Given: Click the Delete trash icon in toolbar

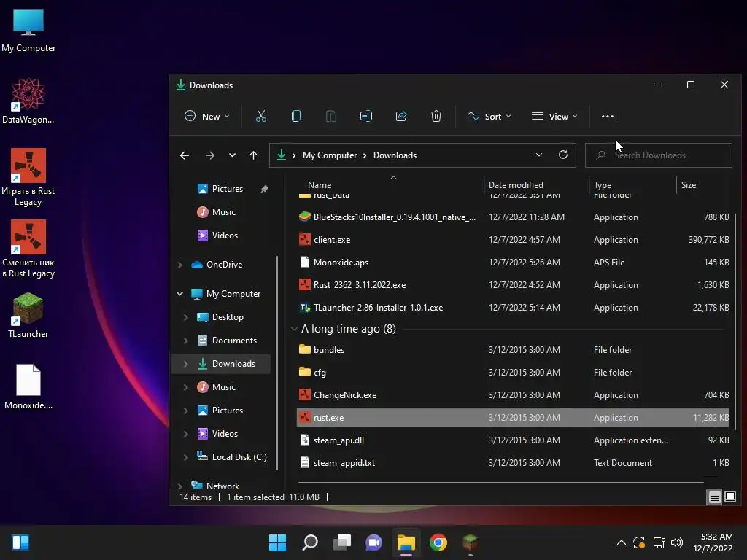Looking at the screenshot, I should pos(436,116).
